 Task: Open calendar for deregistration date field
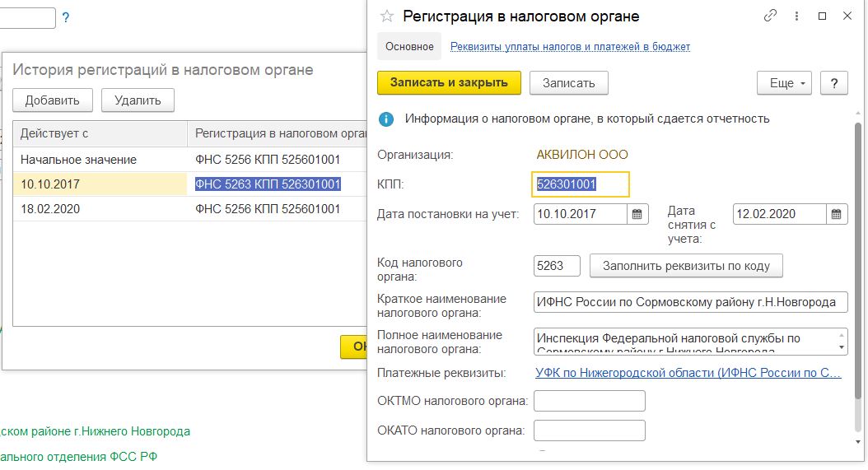(836, 214)
